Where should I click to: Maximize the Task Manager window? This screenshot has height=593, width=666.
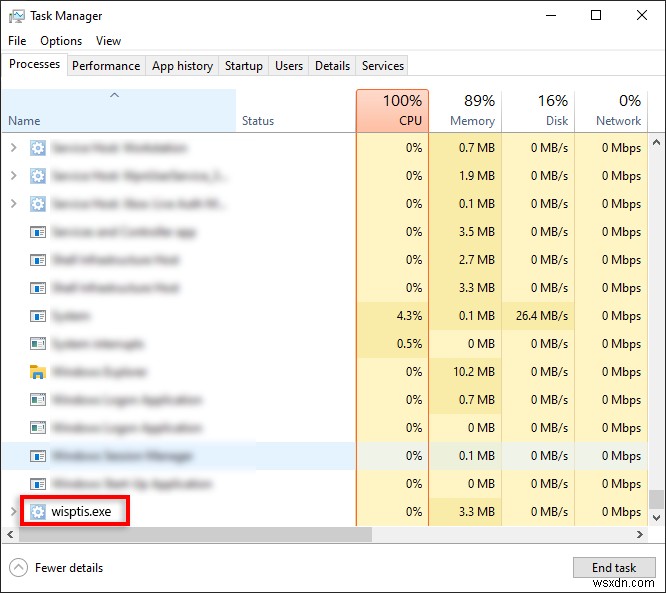pos(596,16)
